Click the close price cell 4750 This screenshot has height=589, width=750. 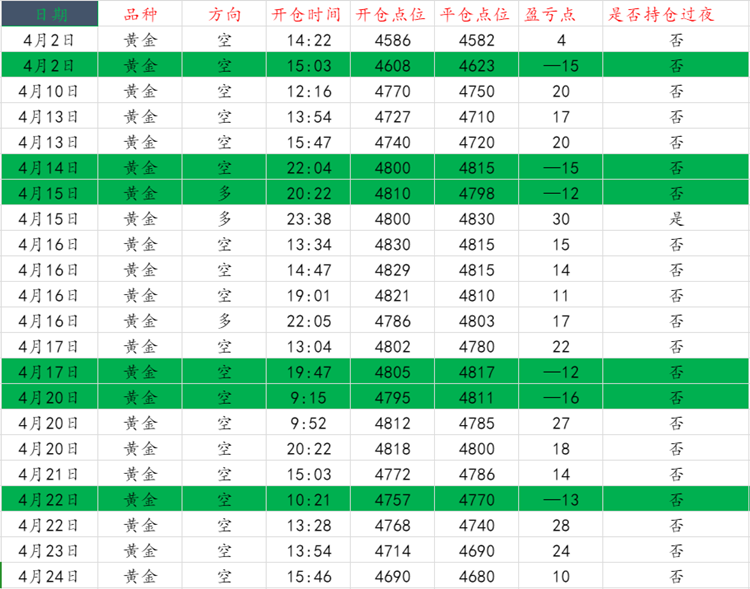(x=477, y=90)
